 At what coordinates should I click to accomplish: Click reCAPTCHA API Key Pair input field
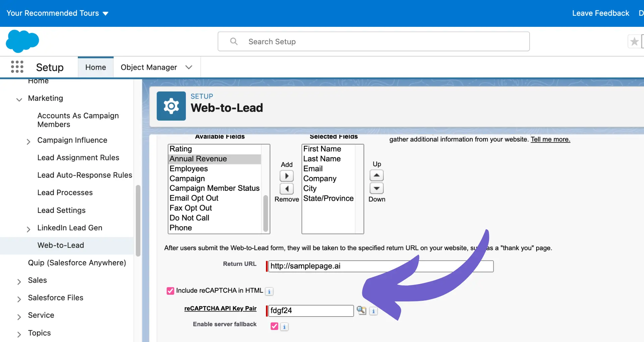click(x=311, y=310)
